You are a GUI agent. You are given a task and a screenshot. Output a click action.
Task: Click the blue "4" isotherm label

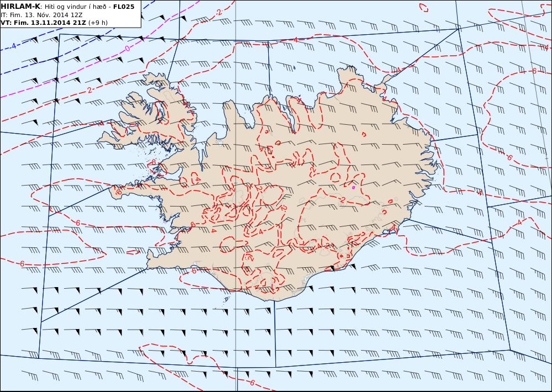13,46
